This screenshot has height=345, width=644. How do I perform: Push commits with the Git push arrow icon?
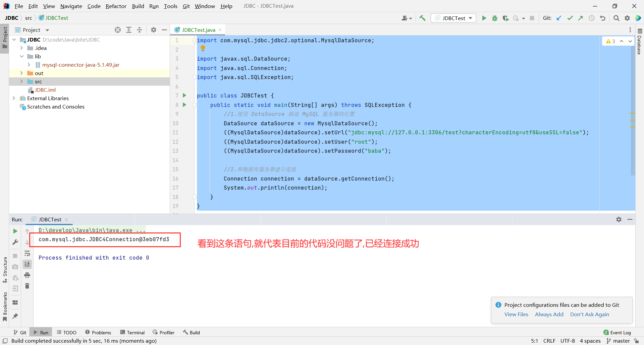[x=581, y=18]
